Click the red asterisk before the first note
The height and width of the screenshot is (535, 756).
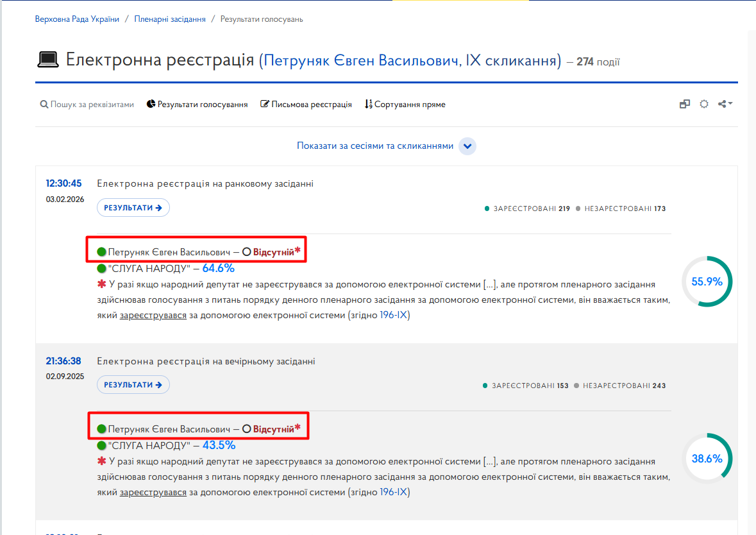click(x=101, y=284)
